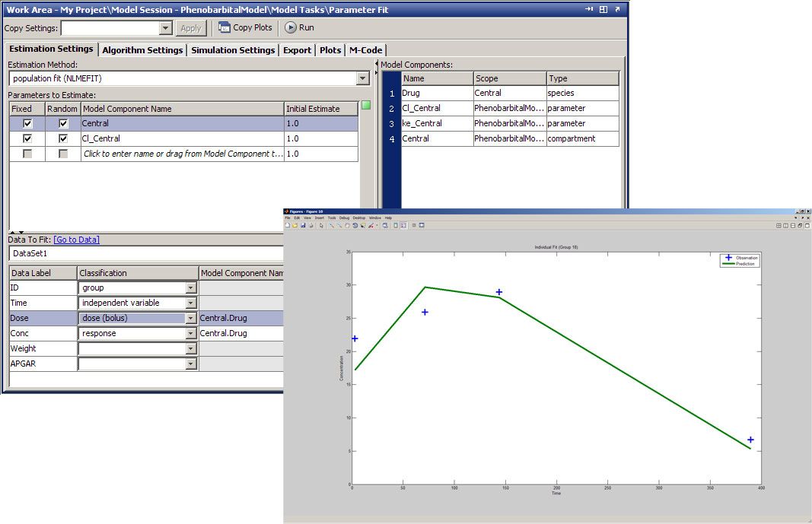
Task: Toggle the Fixed checkbox for Cl_Central
Action: 27,138
